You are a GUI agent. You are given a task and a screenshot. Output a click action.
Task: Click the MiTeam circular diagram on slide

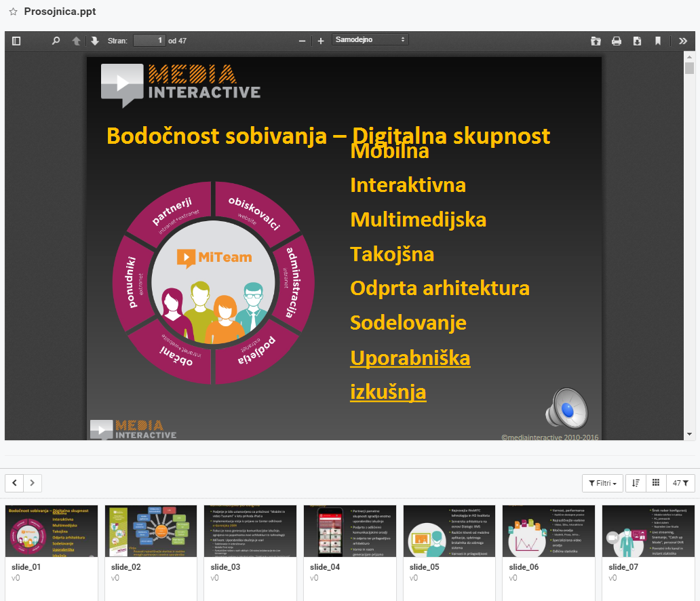click(x=214, y=283)
